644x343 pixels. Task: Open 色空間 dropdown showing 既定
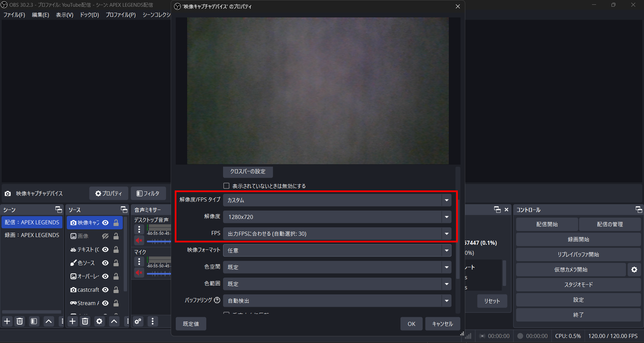pyautogui.click(x=337, y=267)
